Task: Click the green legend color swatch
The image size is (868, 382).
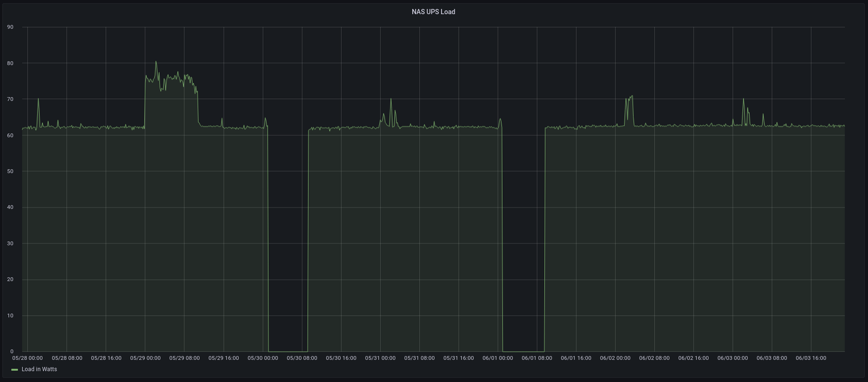Action: pyautogui.click(x=15, y=370)
